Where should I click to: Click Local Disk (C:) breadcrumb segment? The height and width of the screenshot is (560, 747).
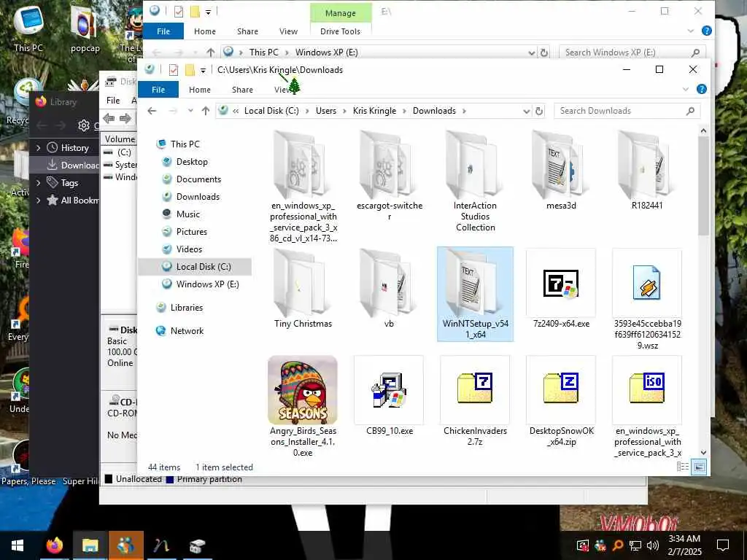click(x=271, y=111)
